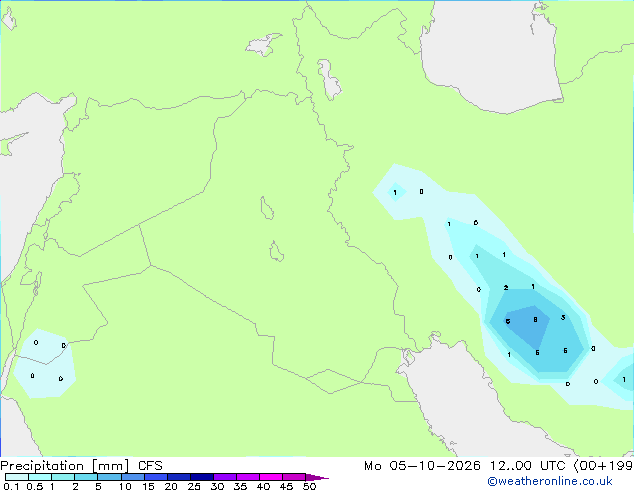Screen dimensions: 634x490
Task: Pick the 5–10 mm legend color swatch
Action: click(x=110, y=477)
